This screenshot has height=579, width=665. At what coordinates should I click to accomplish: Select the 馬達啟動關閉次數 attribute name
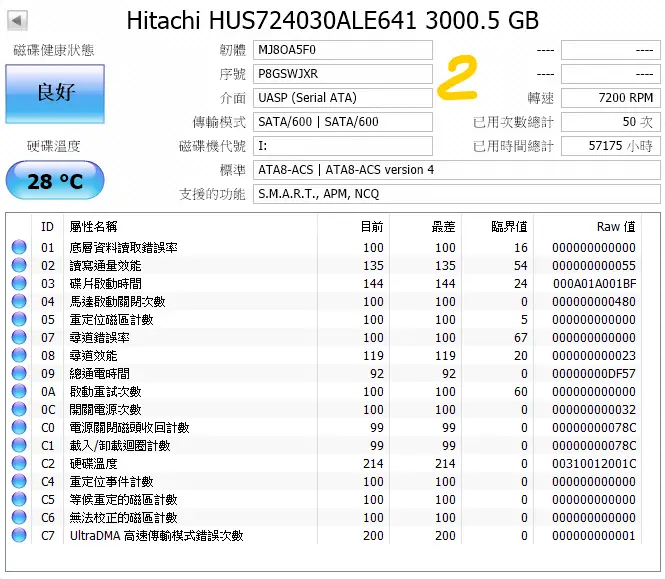pos(117,302)
